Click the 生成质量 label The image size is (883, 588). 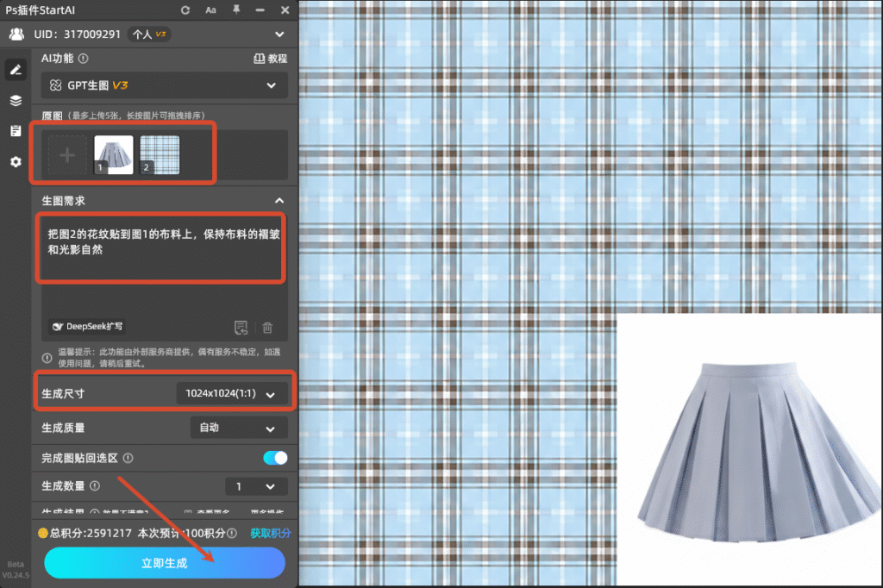(x=63, y=428)
